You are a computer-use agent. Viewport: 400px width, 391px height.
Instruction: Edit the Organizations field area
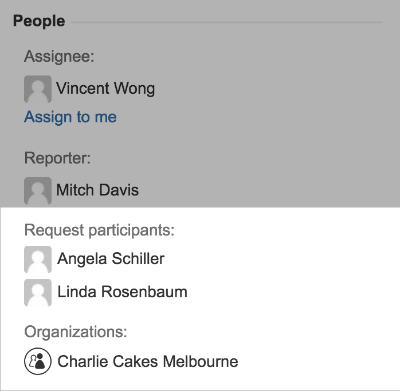coord(200,361)
